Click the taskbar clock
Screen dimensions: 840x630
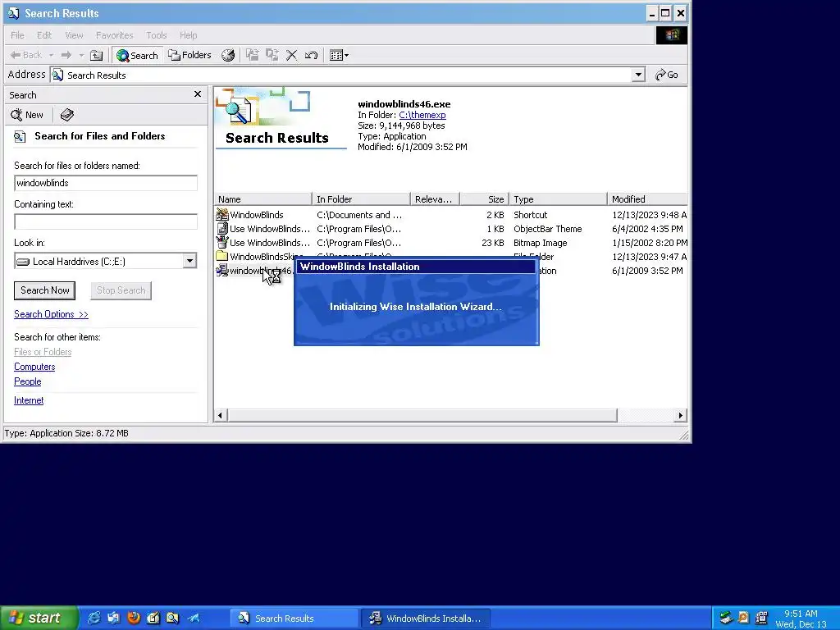click(801, 619)
